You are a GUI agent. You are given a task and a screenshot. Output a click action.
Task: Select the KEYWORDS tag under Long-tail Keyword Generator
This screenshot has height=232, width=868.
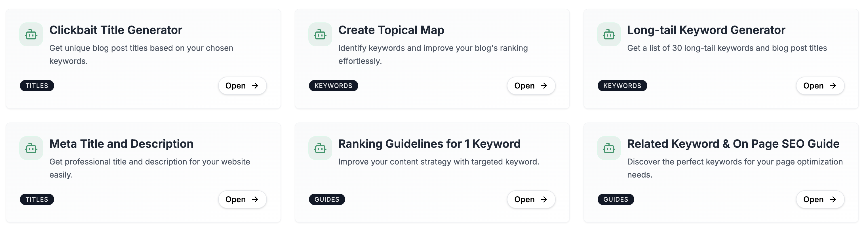point(622,86)
